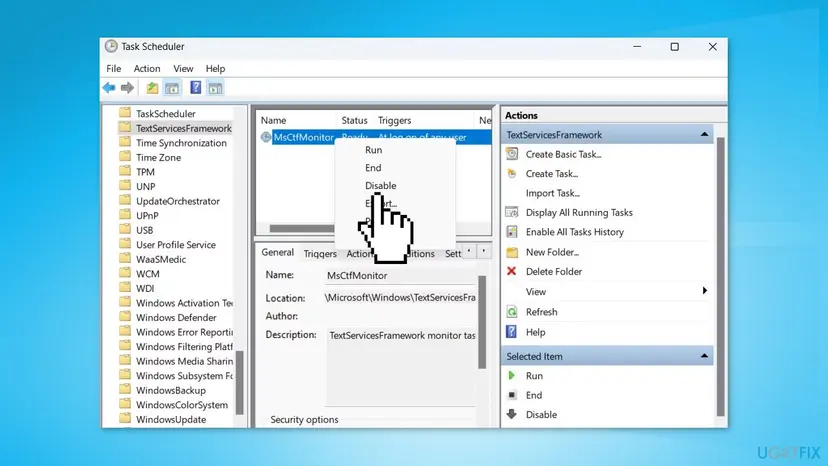Viewport: 828px width, 466px height.
Task: Select the User Profile Service folder
Action: click(x=176, y=245)
